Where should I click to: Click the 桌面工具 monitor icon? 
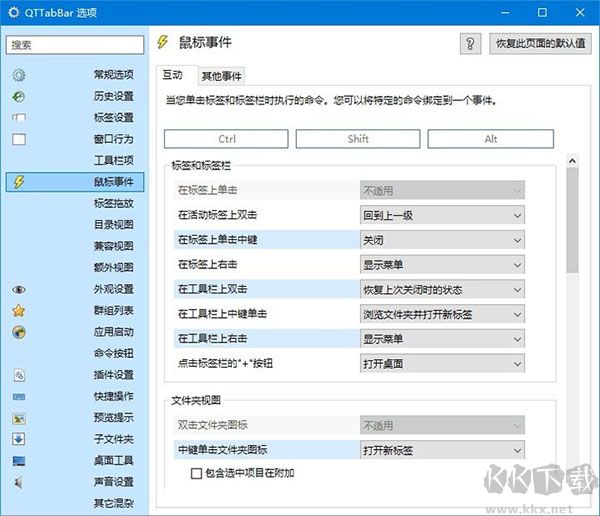pos(19,461)
